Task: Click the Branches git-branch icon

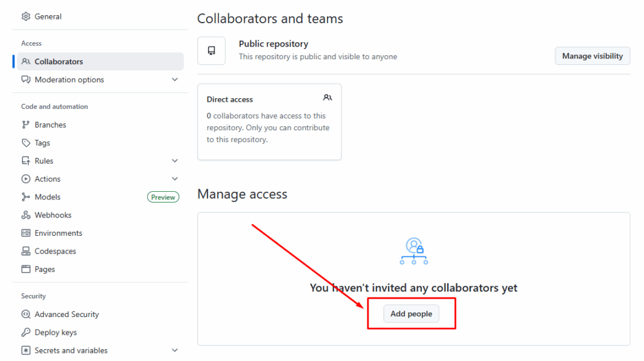Action: 26,125
